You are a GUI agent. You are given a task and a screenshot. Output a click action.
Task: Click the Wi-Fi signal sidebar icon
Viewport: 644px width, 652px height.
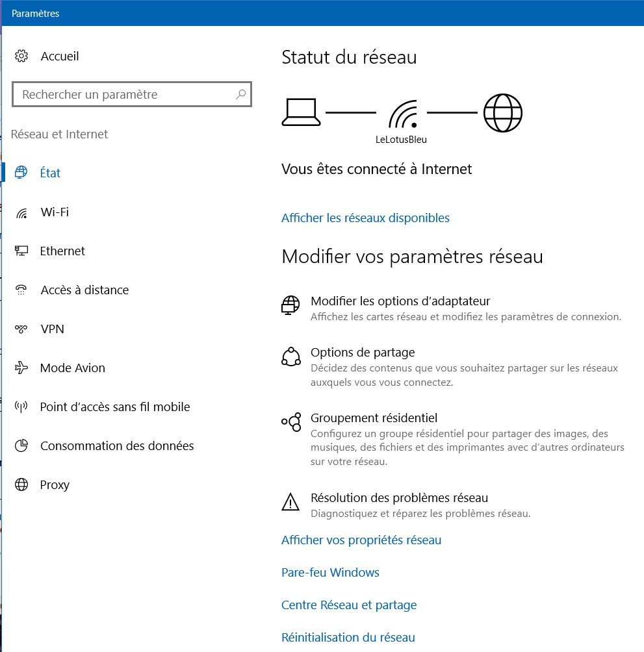[x=21, y=212]
